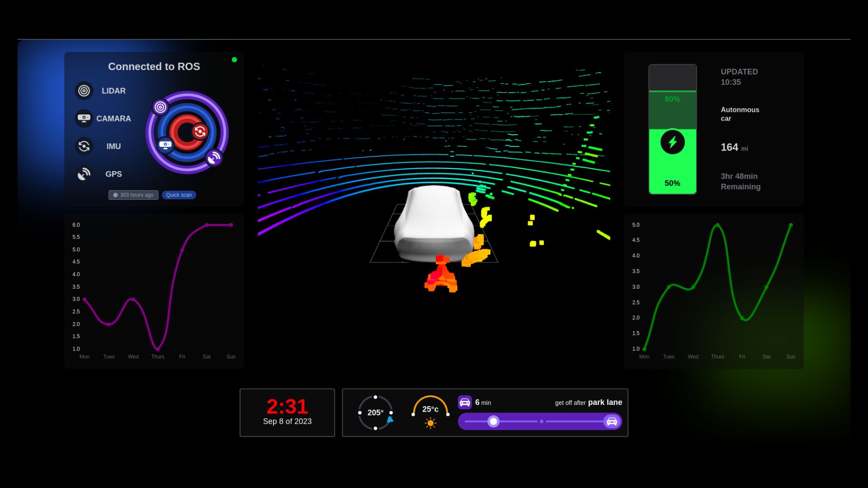Click the Thurs peak point on green chart

click(x=717, y=225)
